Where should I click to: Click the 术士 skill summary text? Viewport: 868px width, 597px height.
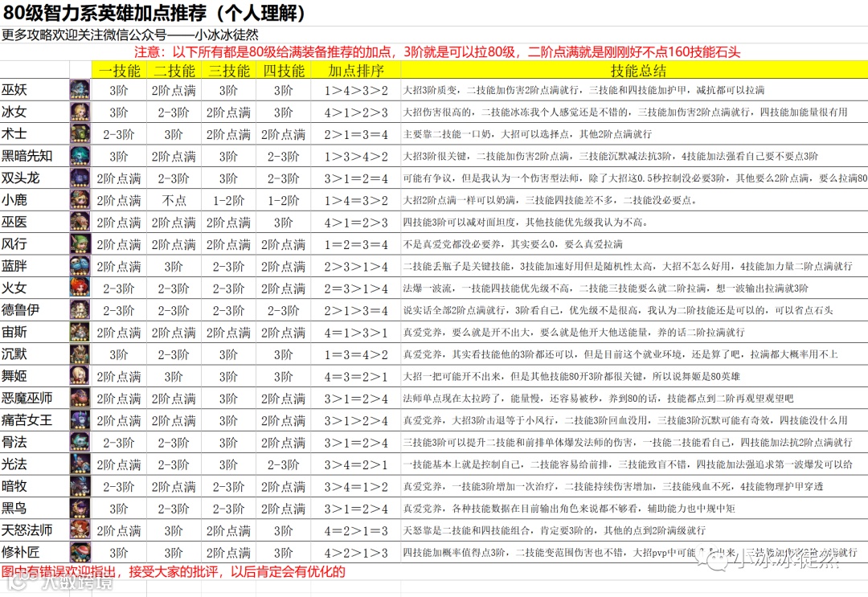(x=527, y=134)
